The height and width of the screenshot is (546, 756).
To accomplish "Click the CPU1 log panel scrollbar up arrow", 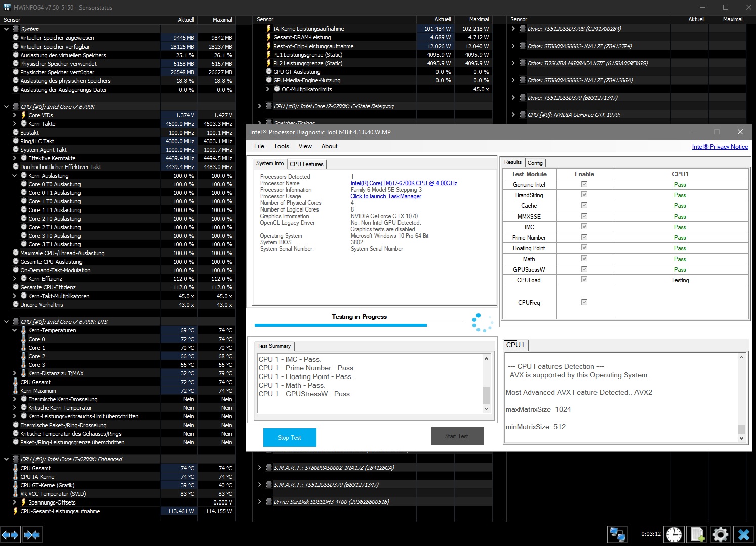I will pos(741,357).
